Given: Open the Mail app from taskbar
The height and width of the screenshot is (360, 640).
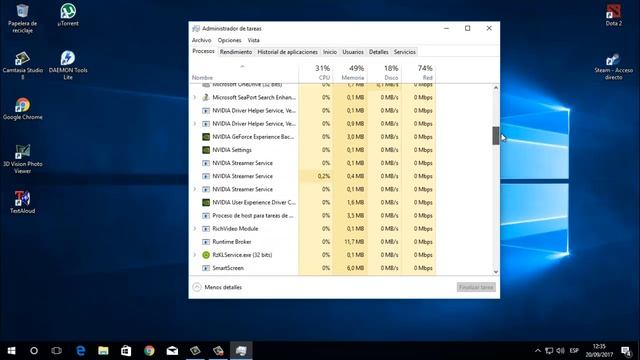Looking at the screenshot, I should click(172, 351).
